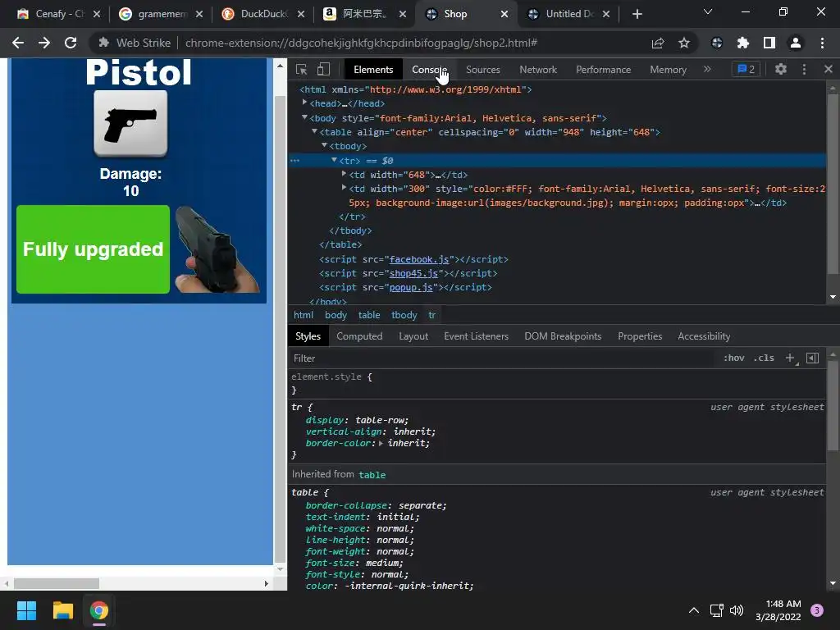The width and height of the screenshot is (840, 630).
Task: Open the Accessibility pane
Action: coord(703,336)
